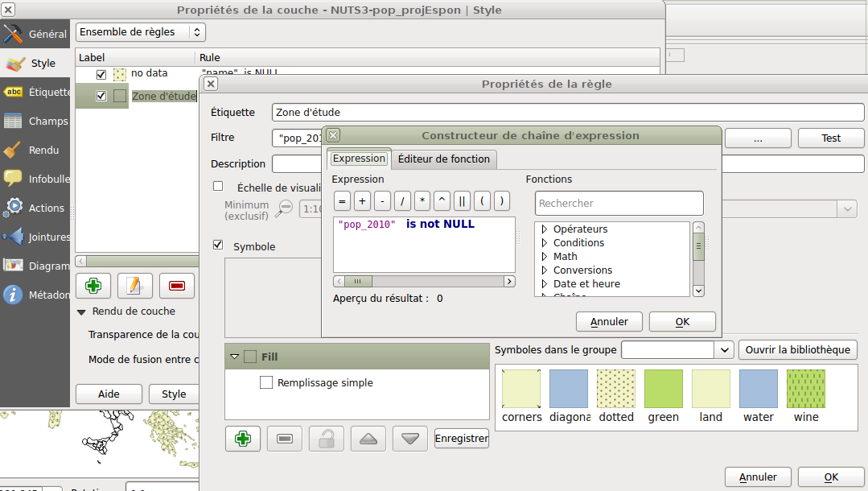Click the zoom-out icon beside Minimum scale
868x491 pixels.
point(284,209)
